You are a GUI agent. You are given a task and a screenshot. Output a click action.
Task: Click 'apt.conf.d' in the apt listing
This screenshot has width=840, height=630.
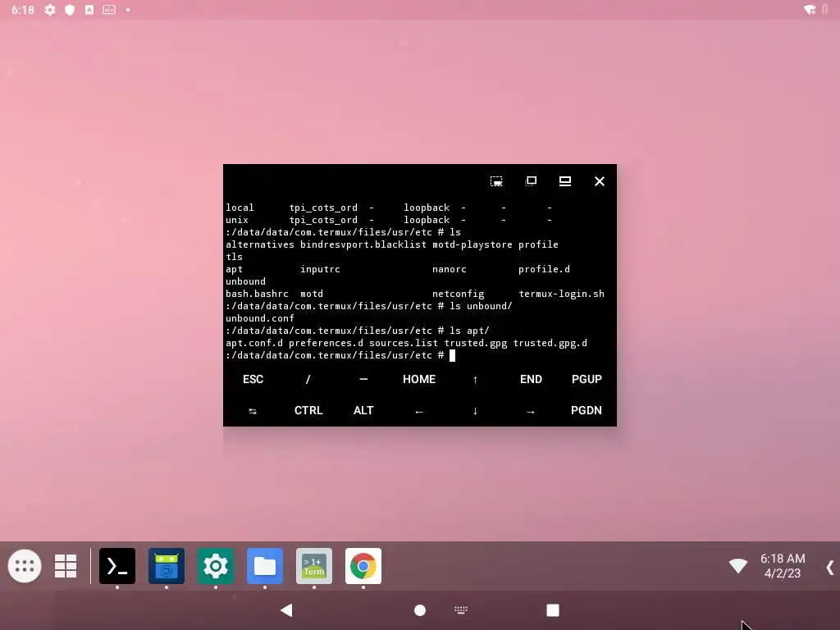pos(254,343)
